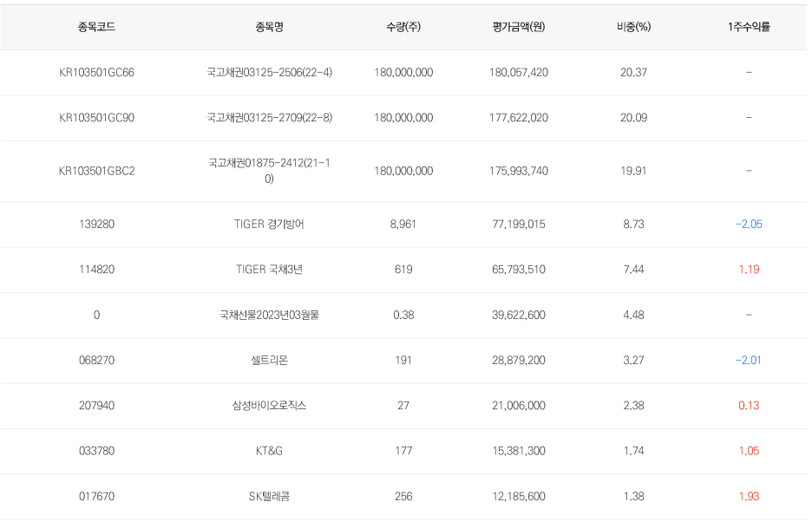Click weight value 1.38

click(633, 497)
